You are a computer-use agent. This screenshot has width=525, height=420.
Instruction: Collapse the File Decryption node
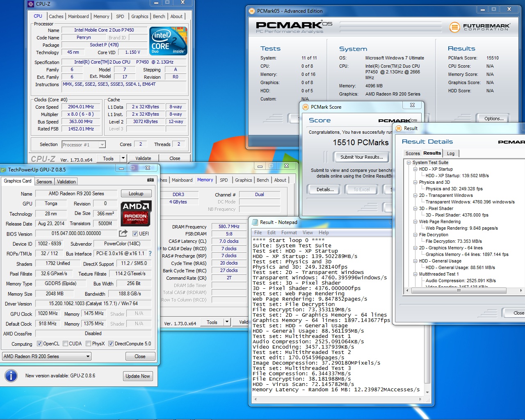415,235
